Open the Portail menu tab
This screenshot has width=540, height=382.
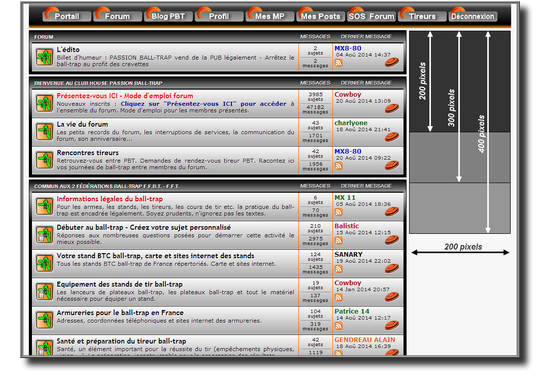(67, 16)
